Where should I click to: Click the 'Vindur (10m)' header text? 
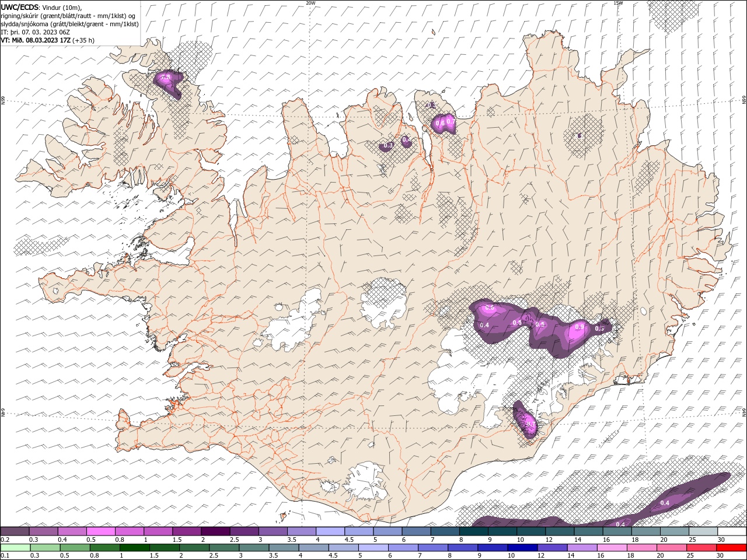pyautogui.click(x=62, y=7)
